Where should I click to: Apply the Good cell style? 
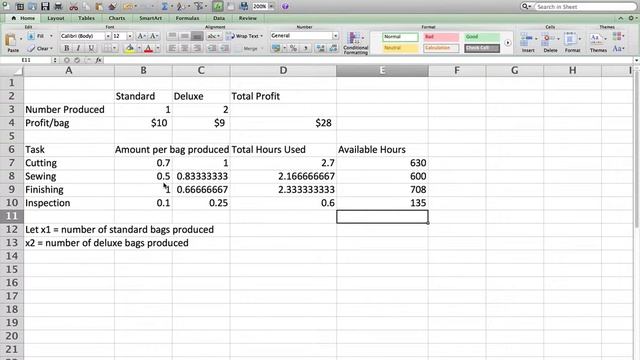482,37
